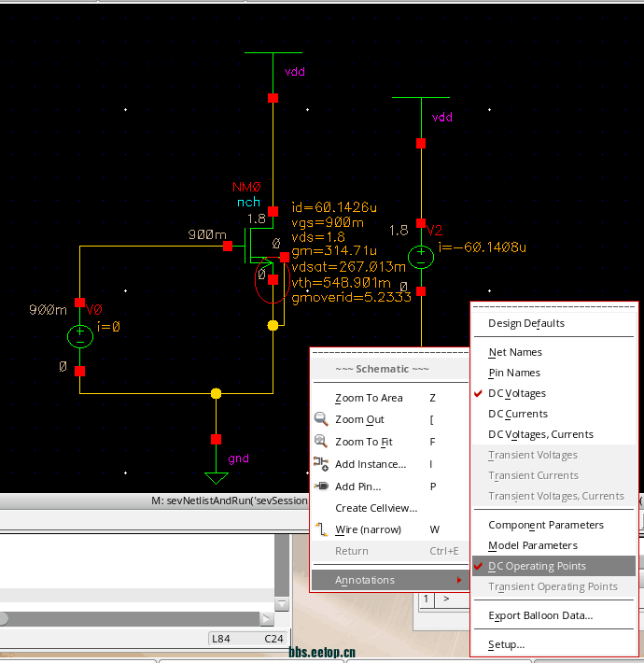Click the nch model label
Screen dimensions: 644x663
248,202
